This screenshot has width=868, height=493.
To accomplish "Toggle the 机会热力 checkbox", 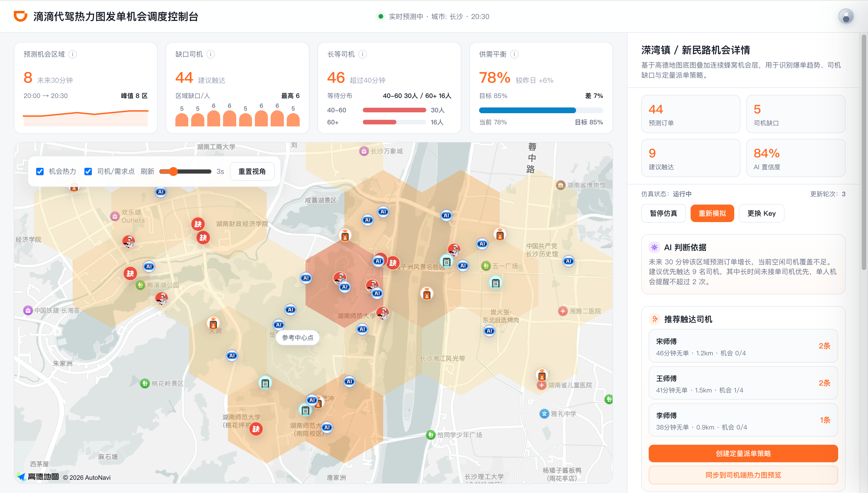I will (40, 171).
